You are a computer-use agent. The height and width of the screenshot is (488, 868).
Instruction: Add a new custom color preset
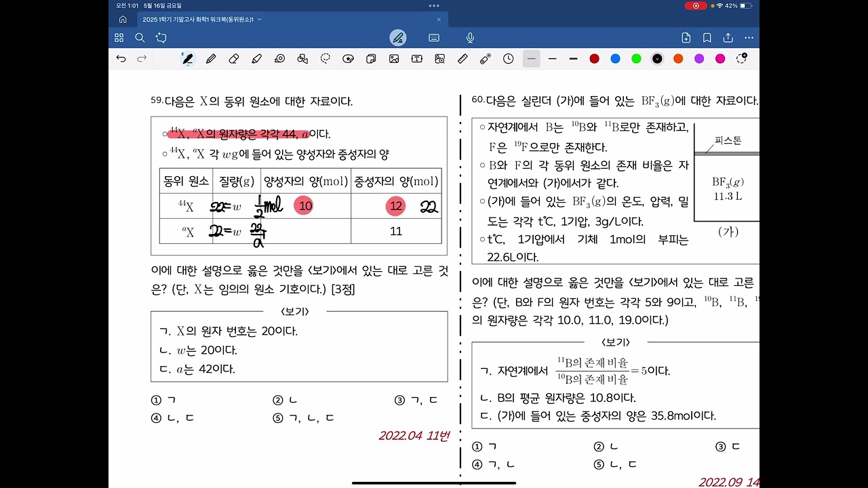741,58
